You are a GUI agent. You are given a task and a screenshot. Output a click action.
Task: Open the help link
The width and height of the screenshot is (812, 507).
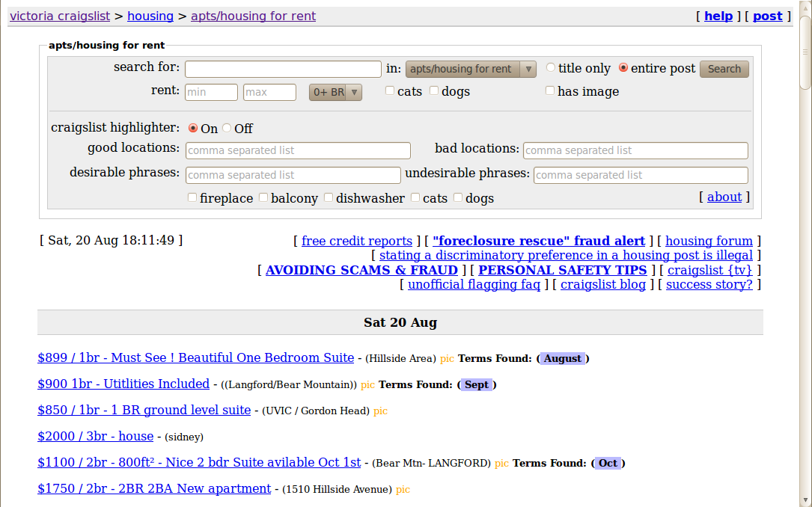tap(718, 16)
